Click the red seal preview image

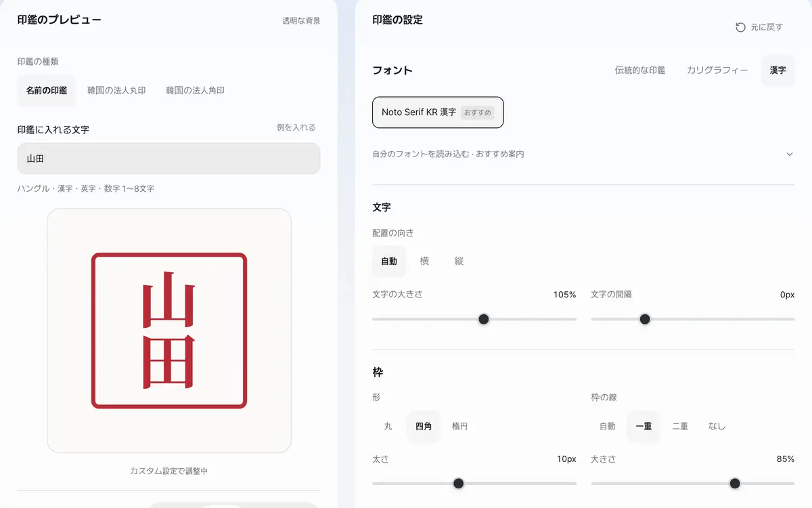point(169,331)
